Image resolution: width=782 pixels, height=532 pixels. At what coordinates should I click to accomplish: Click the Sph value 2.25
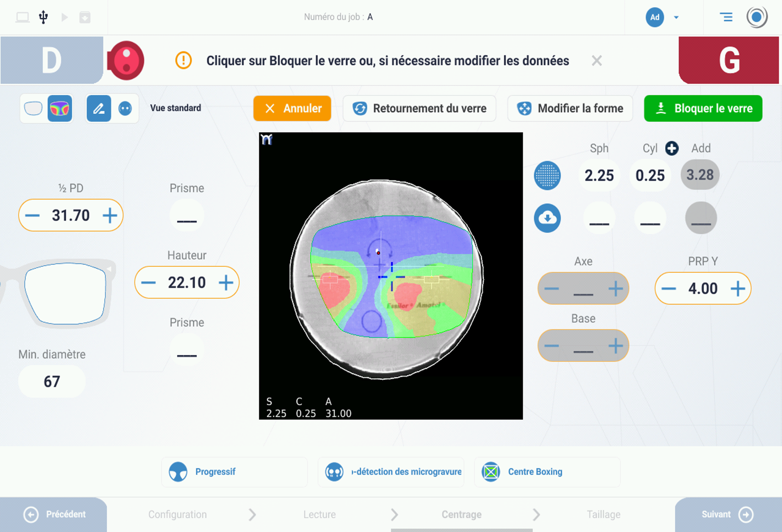pos(599,175)
